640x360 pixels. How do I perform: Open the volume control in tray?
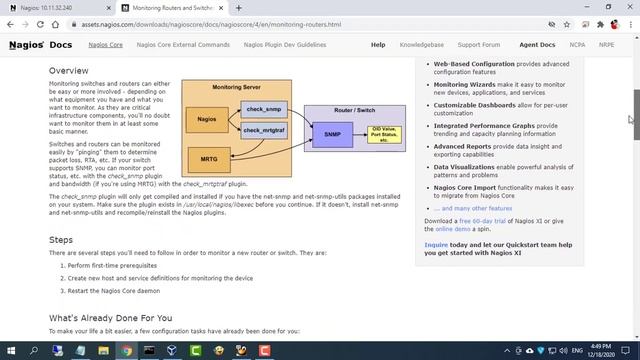[564, 351]
